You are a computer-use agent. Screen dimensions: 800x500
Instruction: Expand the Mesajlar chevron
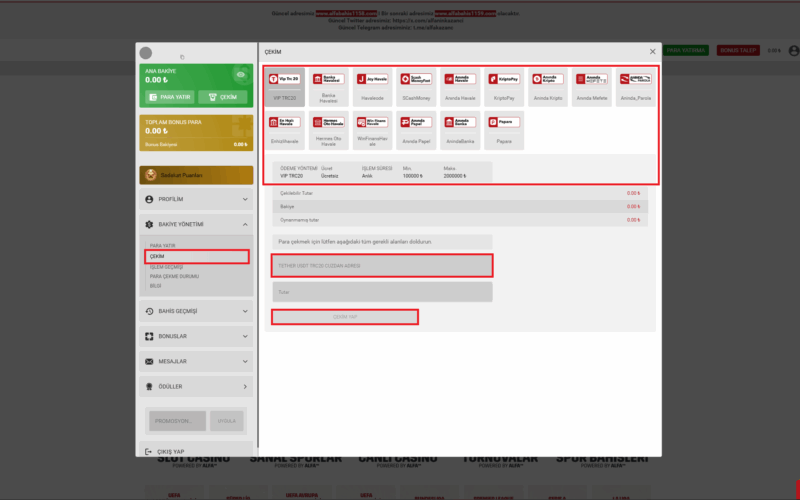click(245, 361)
